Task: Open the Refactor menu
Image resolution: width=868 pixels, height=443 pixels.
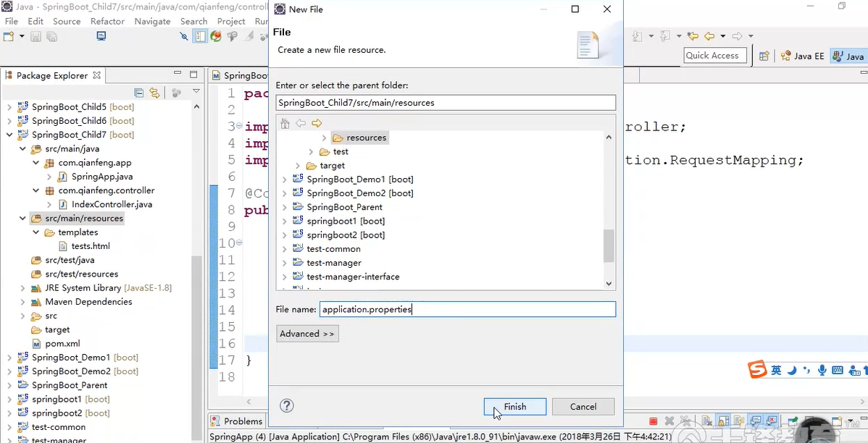Action: coord(107,21)
